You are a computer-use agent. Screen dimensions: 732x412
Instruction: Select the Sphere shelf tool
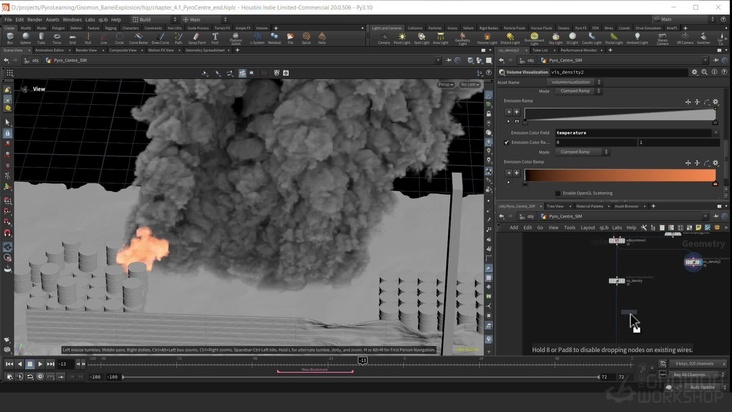[25, 37]
